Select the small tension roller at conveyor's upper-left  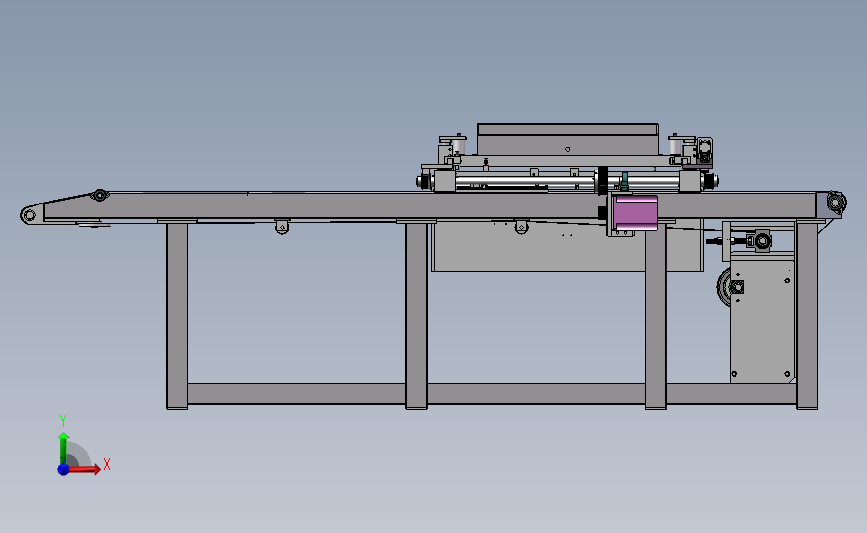[x=100, y=195]
